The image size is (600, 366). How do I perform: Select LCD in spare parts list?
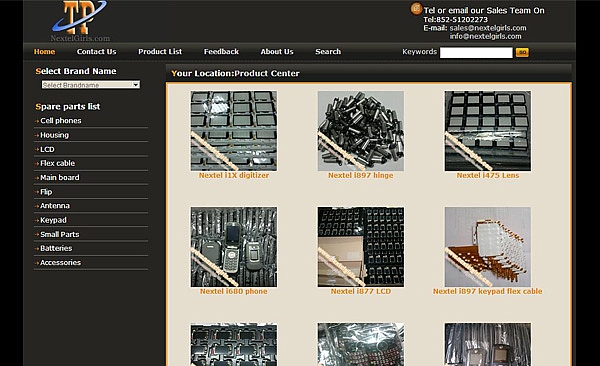[x=47, y=149]
